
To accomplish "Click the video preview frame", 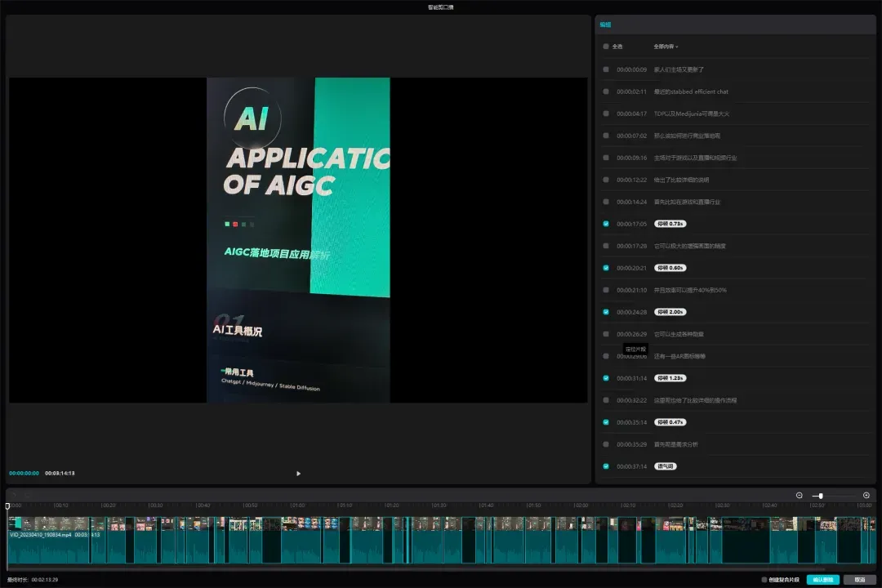I will pyautogui.click(x=298, y=240).
